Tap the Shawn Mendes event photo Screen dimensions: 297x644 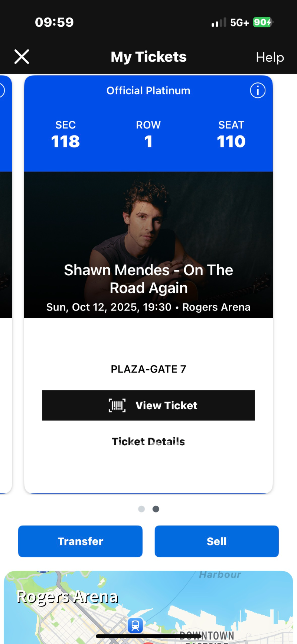(148, 223)
